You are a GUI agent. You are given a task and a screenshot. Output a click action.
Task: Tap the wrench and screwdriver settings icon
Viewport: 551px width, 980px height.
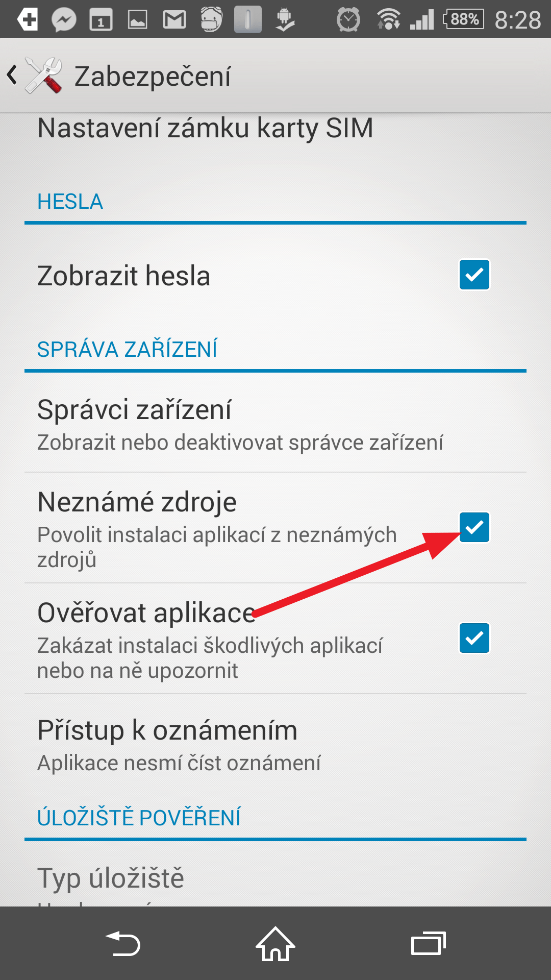coord(44,76)
